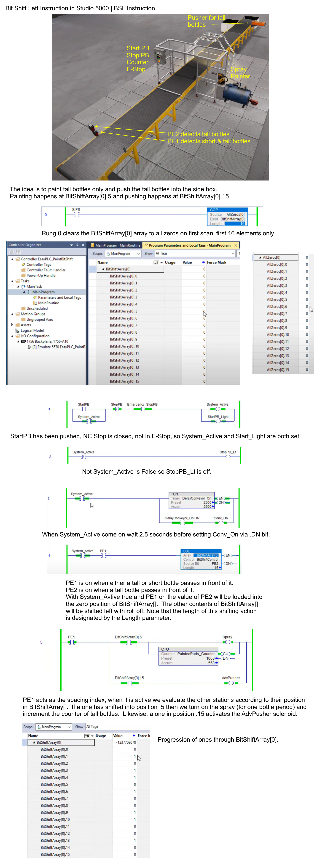328x868 pixels.
Task: Close the Controller Organizer panel
Action: coord(83,245)
